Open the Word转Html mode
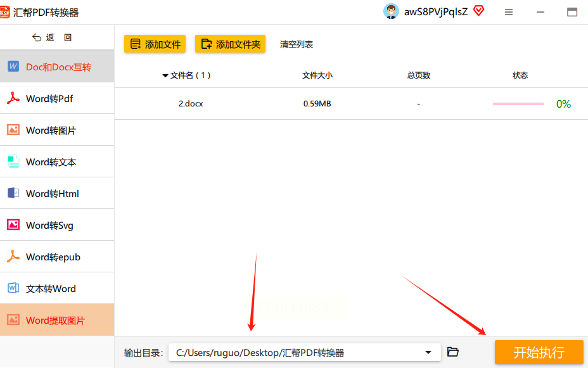The height and width of the screenshot is (368, 588). [x=57, y=193]
